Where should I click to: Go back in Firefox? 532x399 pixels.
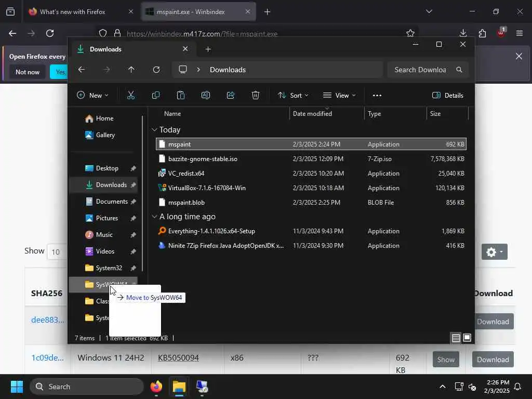click(x=12, y=33)
